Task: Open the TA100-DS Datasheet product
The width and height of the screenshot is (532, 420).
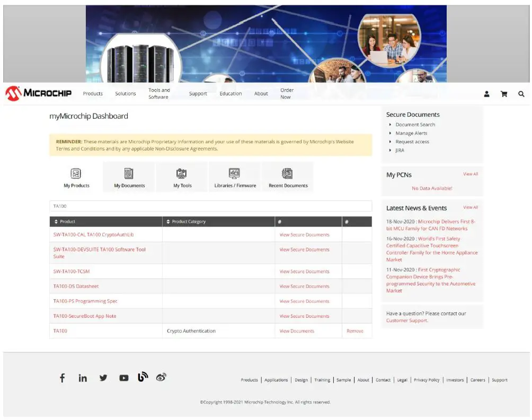Action: [76, 286]
